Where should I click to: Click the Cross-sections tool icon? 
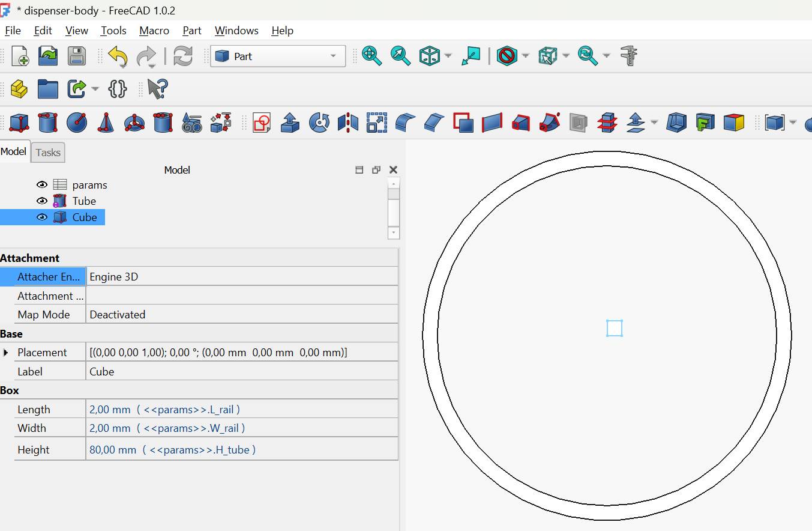point(607,123)
